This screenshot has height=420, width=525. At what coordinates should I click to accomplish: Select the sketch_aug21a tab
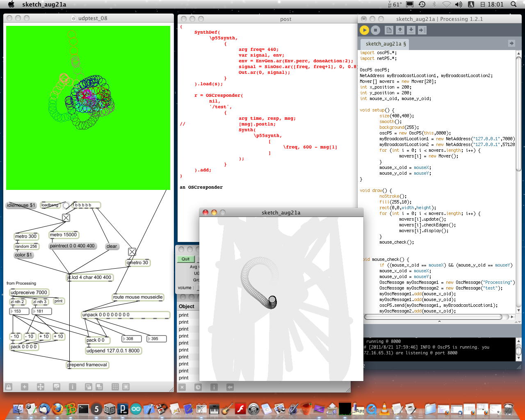[385, 44]
